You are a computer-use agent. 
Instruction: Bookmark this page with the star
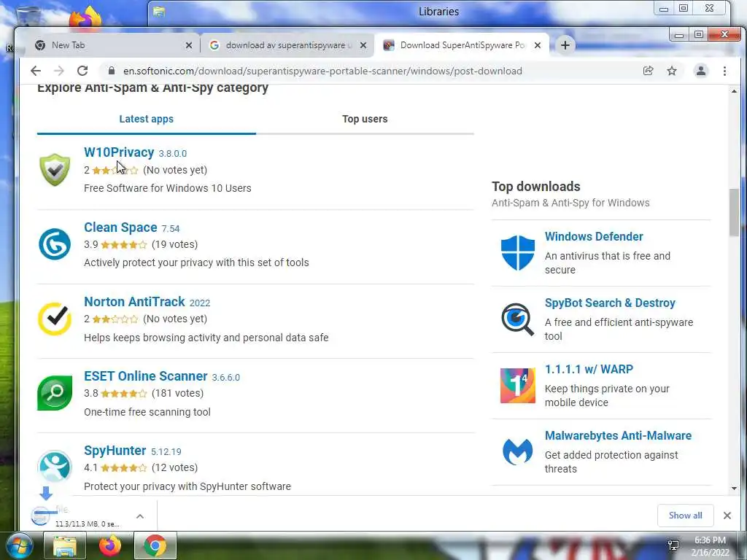pos(672,71)
